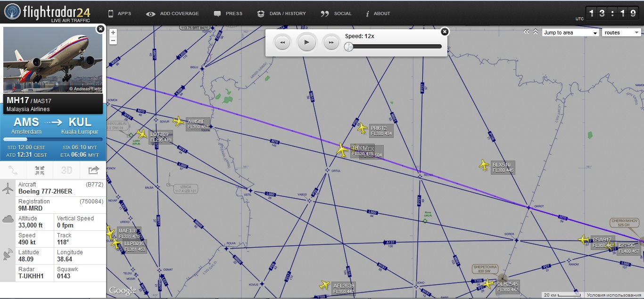Viewport: 644px width, 299px height.
Task: Select the PRI612 aircraft on map
Action: point(362,128)
